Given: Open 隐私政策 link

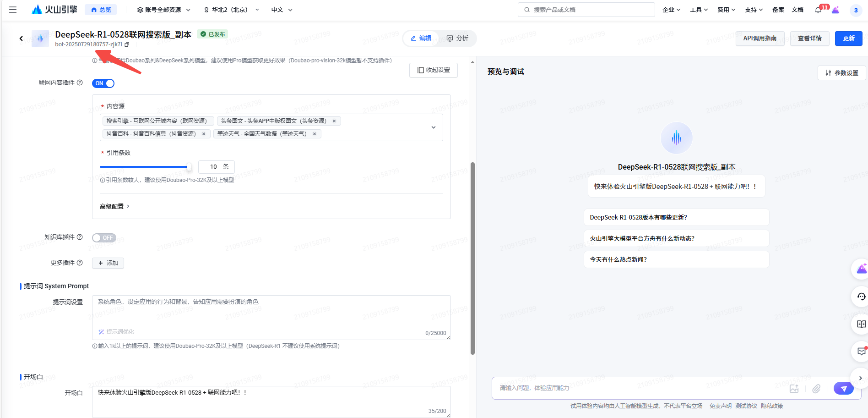Looking at the screenshot, I should [772, 406].
